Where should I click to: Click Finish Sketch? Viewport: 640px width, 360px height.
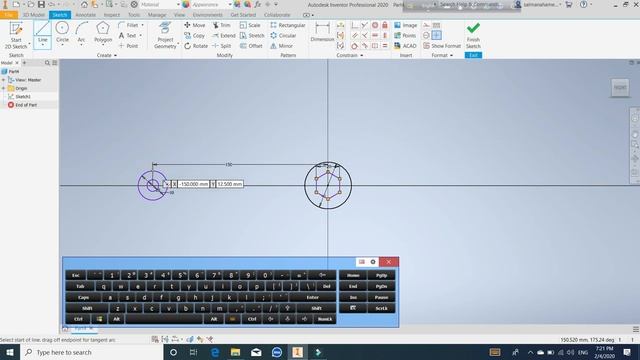[473, 36]
